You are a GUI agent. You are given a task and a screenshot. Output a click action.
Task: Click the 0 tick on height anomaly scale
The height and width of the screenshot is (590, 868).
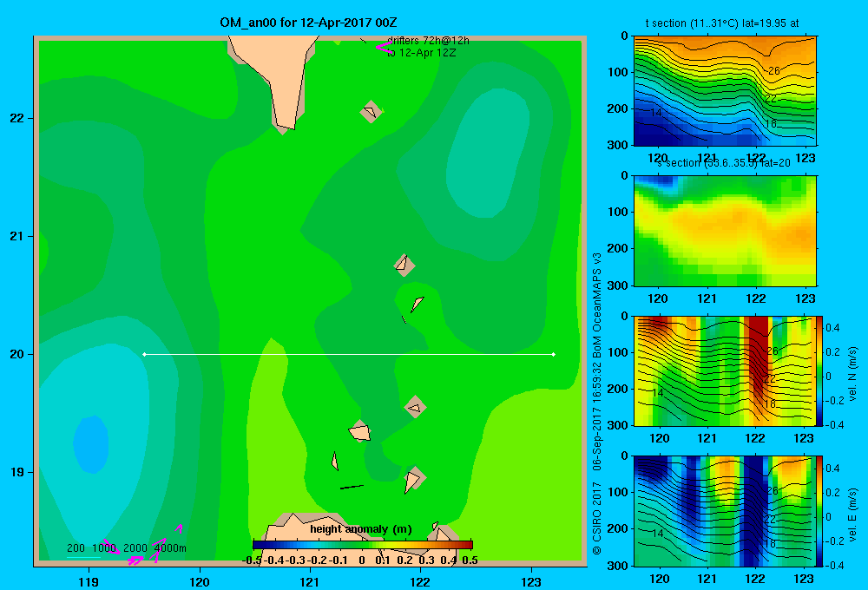pos(362,560)
